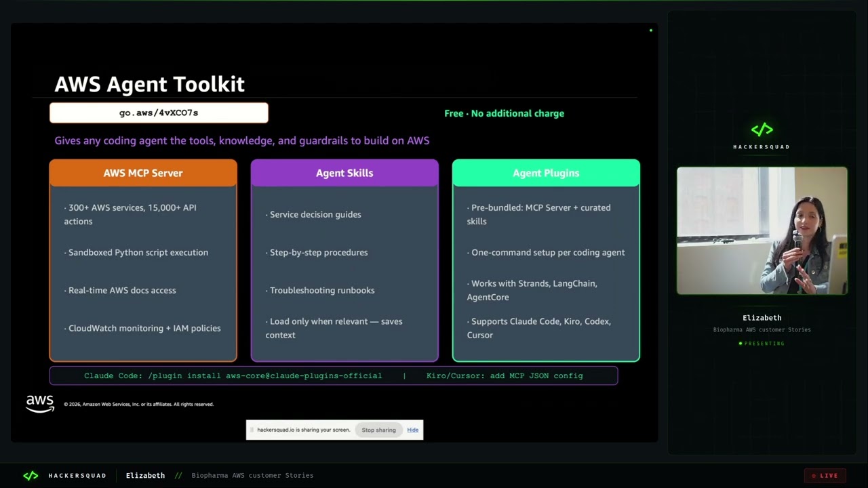Image resolution: width=868 pixels, height=488 pixels.
Task: Click "Service decision guides" bullet
Action: coord(313,214)
